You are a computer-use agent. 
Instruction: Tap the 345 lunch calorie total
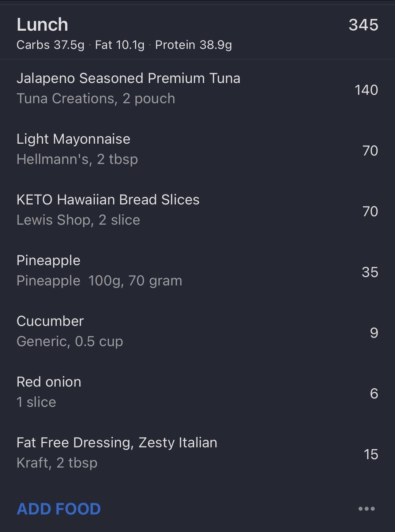(363, 25)
